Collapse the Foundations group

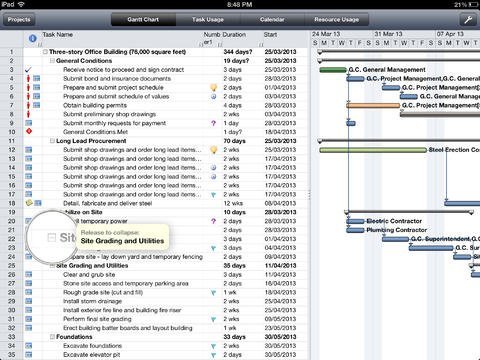coord(52,337)
